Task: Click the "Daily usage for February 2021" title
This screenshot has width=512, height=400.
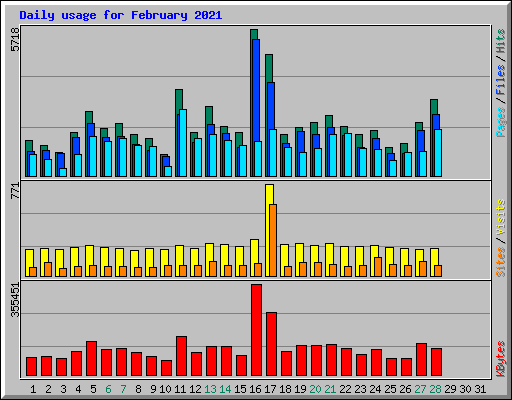Action: click(121, 16)
